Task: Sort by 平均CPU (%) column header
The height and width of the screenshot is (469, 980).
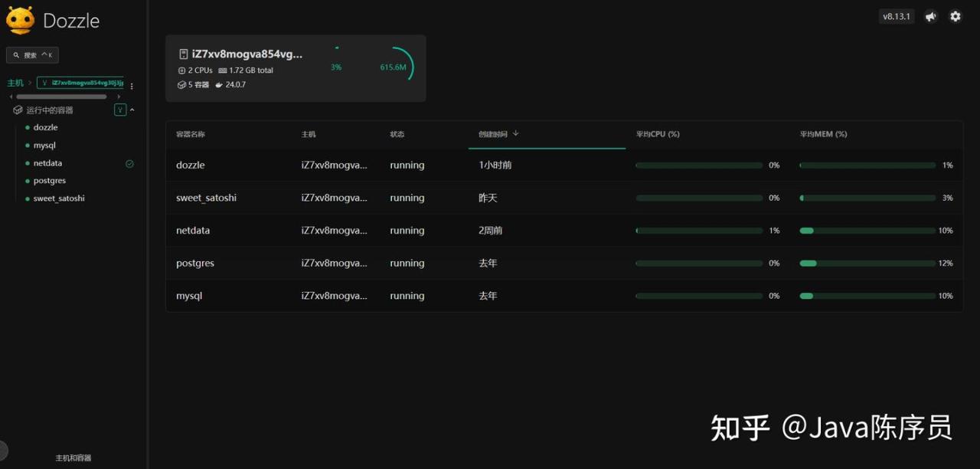Action: tap(658, 134)
